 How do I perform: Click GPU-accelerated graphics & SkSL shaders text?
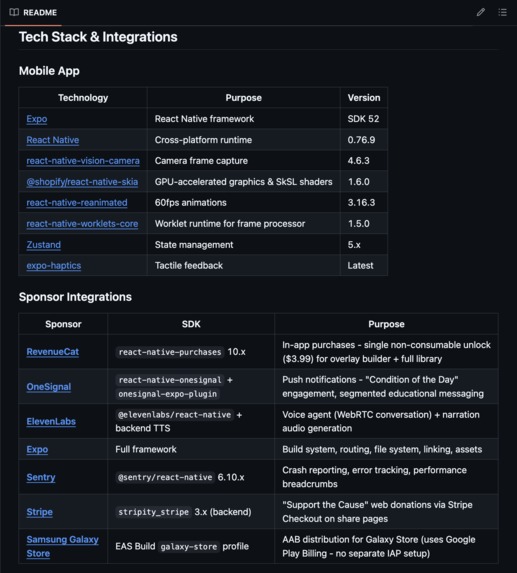coord(243,182)
